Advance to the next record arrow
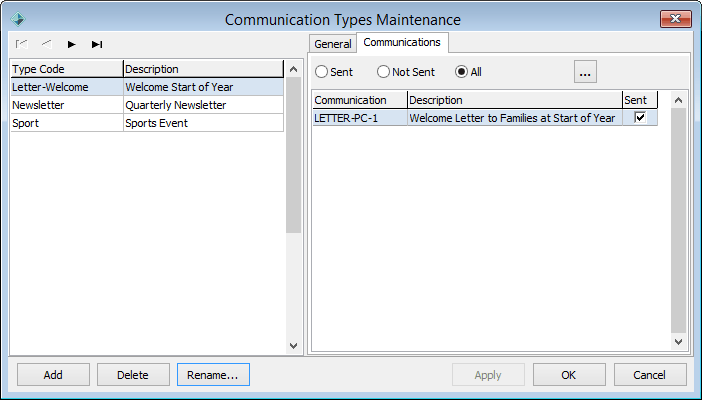Image resolution: width=702 pixels, height=400 pixels. point(72,44)
